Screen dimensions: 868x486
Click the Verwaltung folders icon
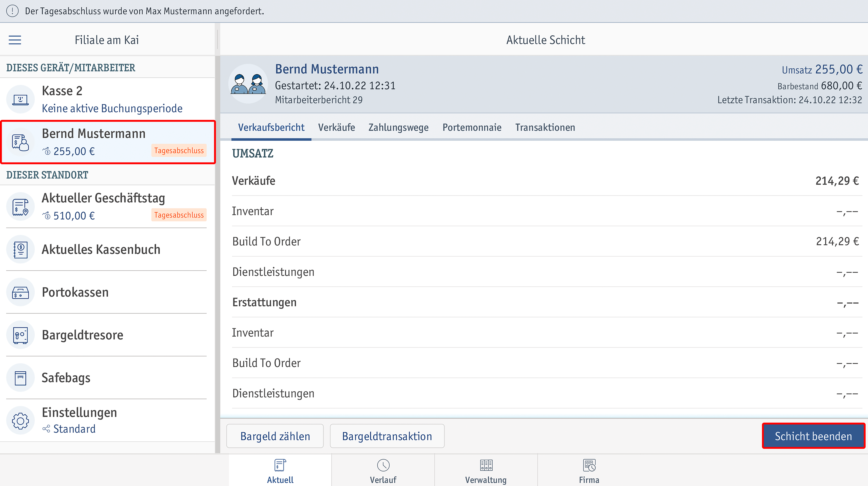pos(486,465)
